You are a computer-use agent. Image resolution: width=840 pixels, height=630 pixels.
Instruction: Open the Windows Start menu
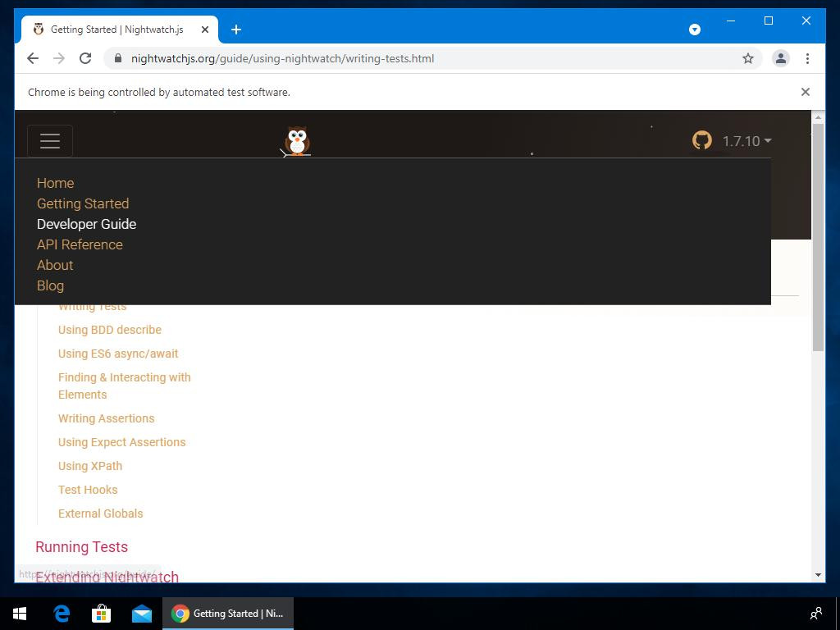tap(20, 614)
